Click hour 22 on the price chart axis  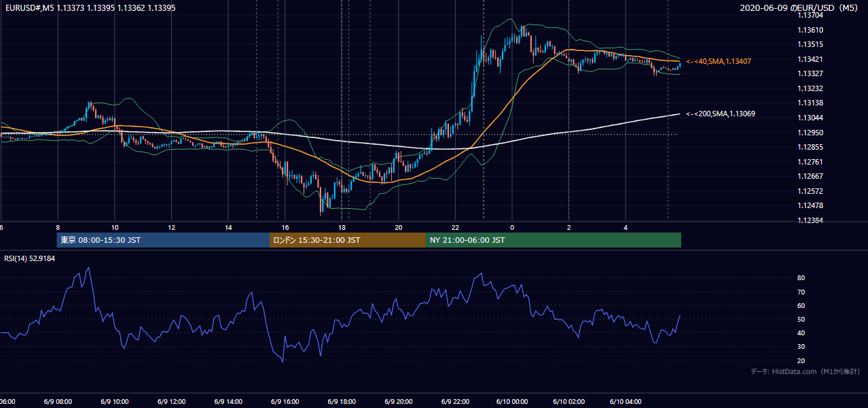(456, 227)
